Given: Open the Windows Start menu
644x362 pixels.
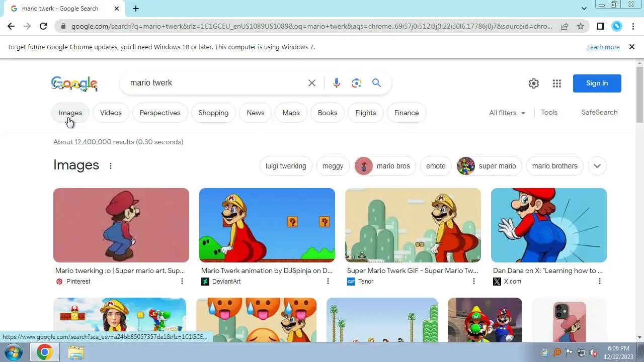Looking at the screenshot, I should [x=14, y=352].
